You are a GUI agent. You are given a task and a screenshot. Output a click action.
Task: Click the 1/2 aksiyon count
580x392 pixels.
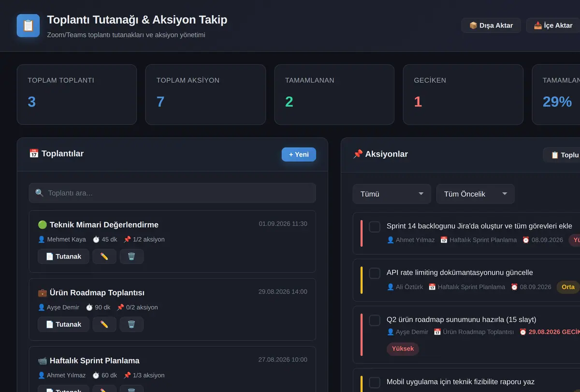[x=144, y=239]
